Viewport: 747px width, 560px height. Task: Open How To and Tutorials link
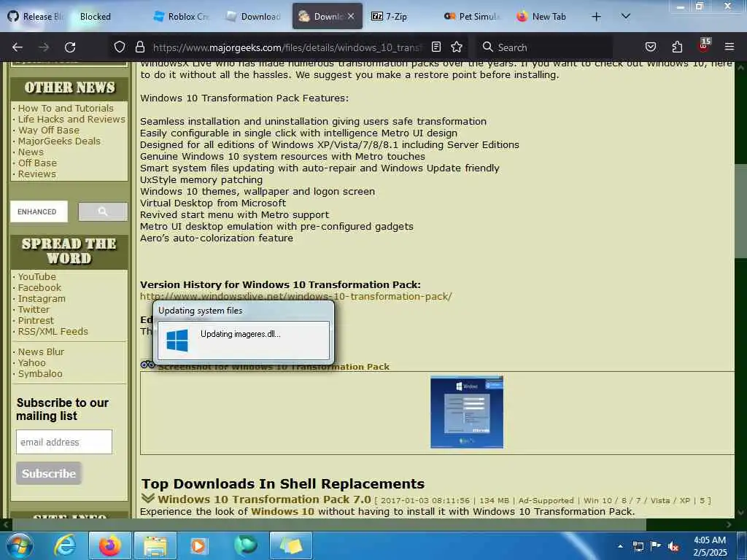coord(66,108)
